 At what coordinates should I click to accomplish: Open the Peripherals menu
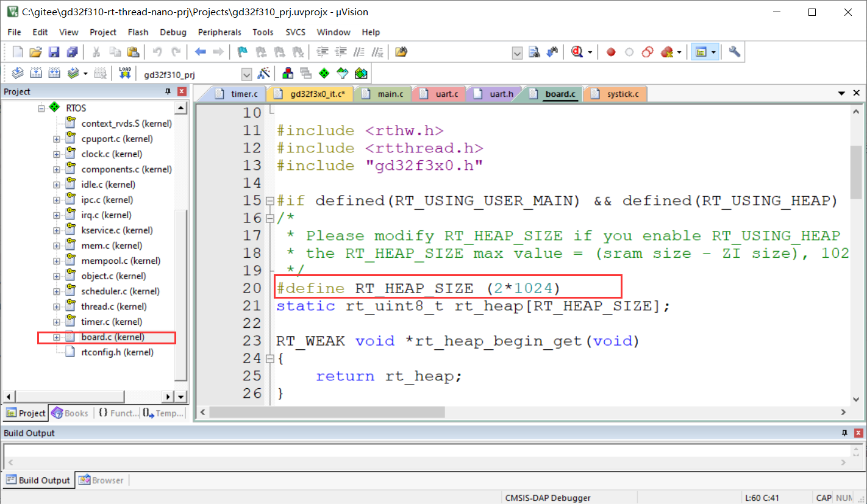point(219,32)
